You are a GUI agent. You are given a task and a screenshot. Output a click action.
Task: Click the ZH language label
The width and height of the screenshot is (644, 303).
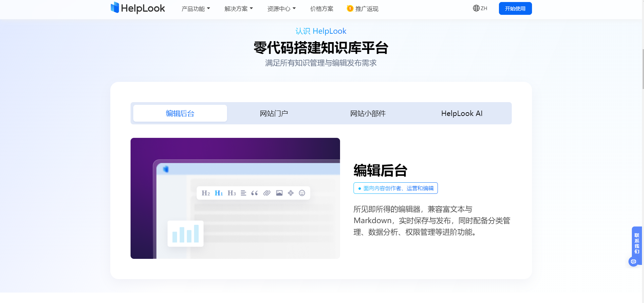(484, 8)
